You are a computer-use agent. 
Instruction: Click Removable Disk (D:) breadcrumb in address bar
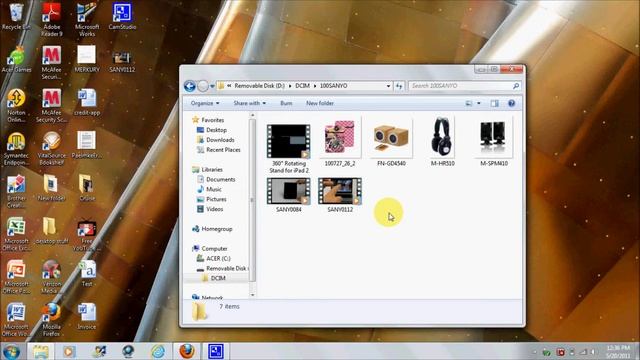pyautogui.click(x=260, y=86)
